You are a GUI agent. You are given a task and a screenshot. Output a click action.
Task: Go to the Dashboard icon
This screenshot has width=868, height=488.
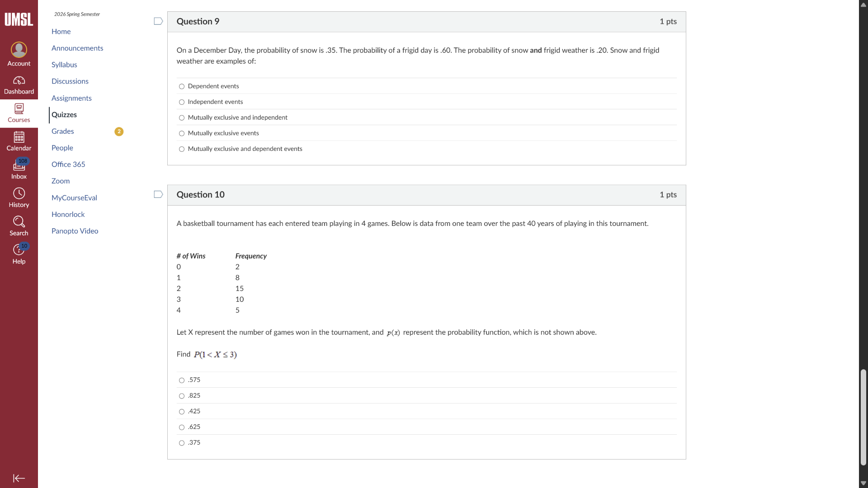19,81
